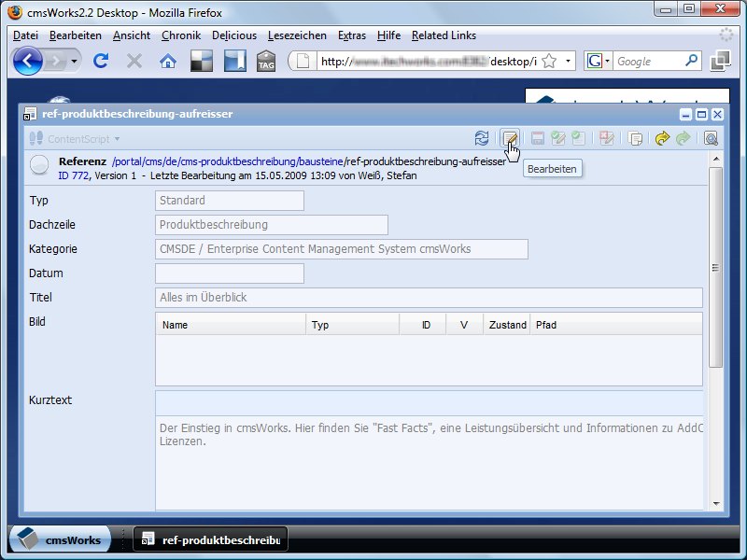This screenshot has width=747, height=560.
Task: Open the Datei menu
Action: tap(26, 35)
